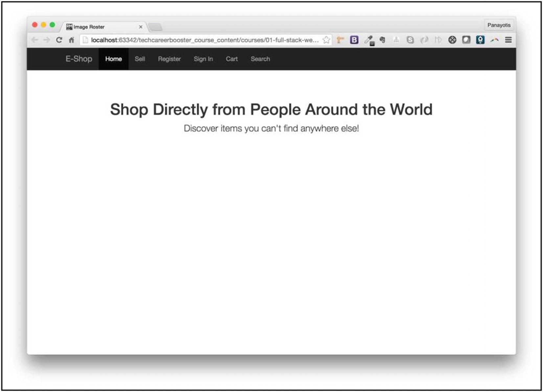
Task: Click inside the address bar URL
Action: [197, 40]
